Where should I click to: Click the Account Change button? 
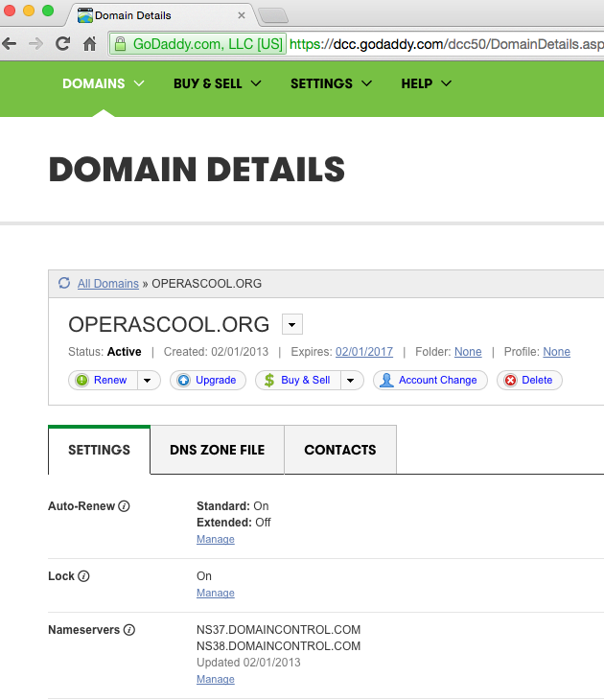pyautogui.click(x=430, y=381)
